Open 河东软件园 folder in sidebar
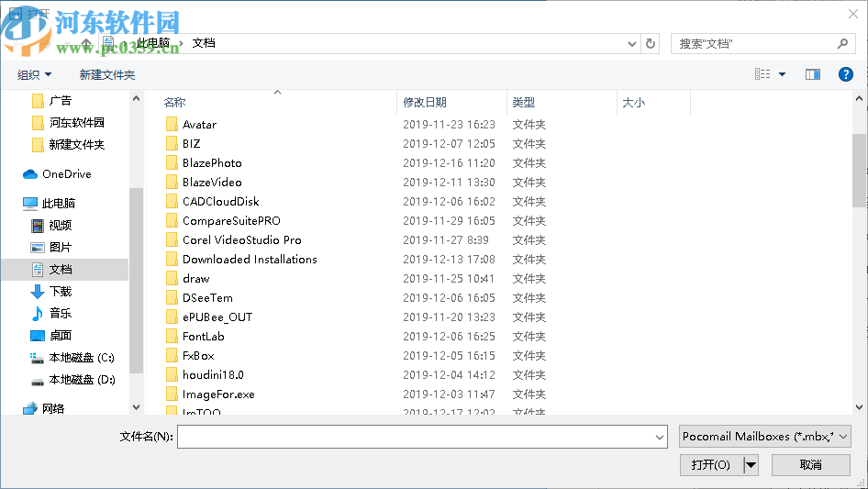The height and width of the screenshot is (489, 868). pyautogui.click(x=68, y=122)
